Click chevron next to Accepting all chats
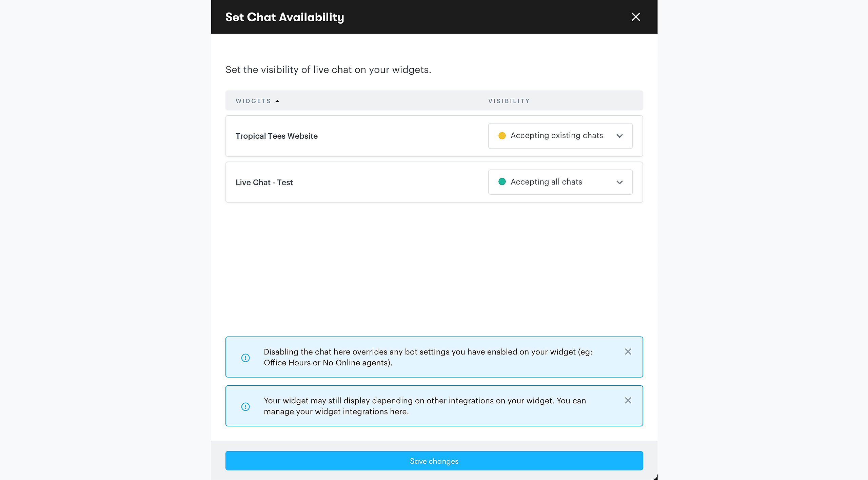This screenshot has height=480, width=868. click(619, 183)
